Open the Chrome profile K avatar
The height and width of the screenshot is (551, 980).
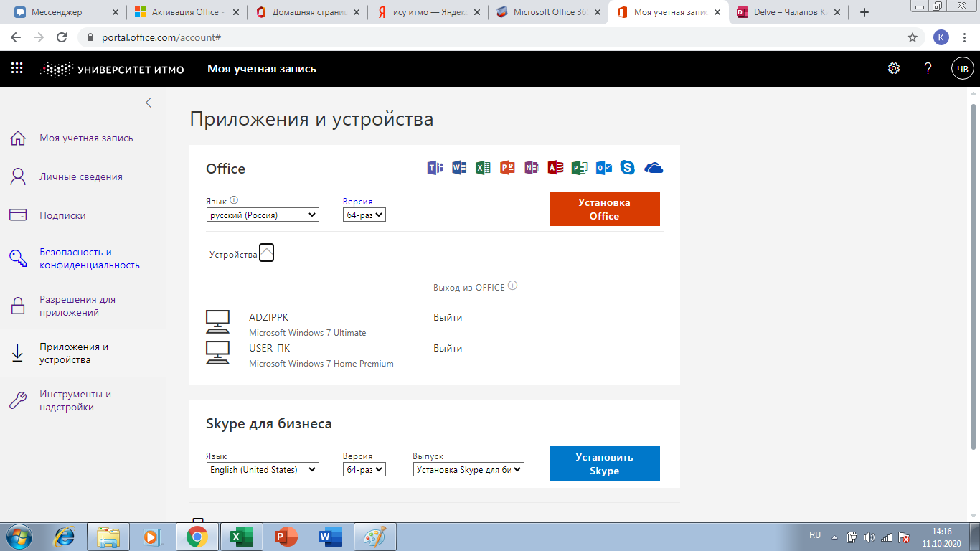[x=941, y=37]
